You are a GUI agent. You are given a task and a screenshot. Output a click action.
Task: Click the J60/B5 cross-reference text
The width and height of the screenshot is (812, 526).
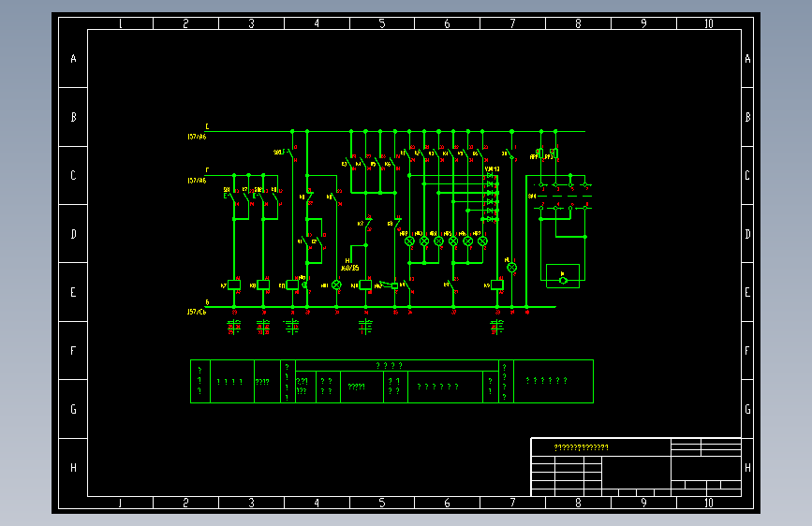(x=350, y=269)
